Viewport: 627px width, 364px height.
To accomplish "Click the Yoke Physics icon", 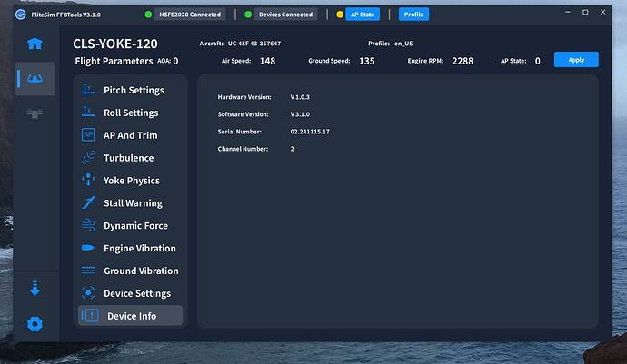I will tap(88, 181).
